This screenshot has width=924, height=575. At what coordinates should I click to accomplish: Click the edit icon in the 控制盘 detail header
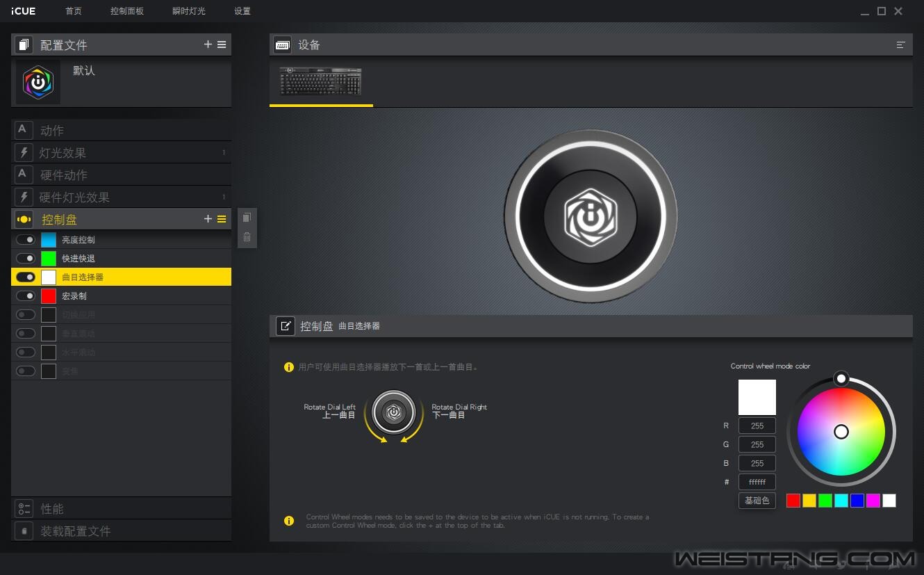pyautogui.click(x=286, y=325)
